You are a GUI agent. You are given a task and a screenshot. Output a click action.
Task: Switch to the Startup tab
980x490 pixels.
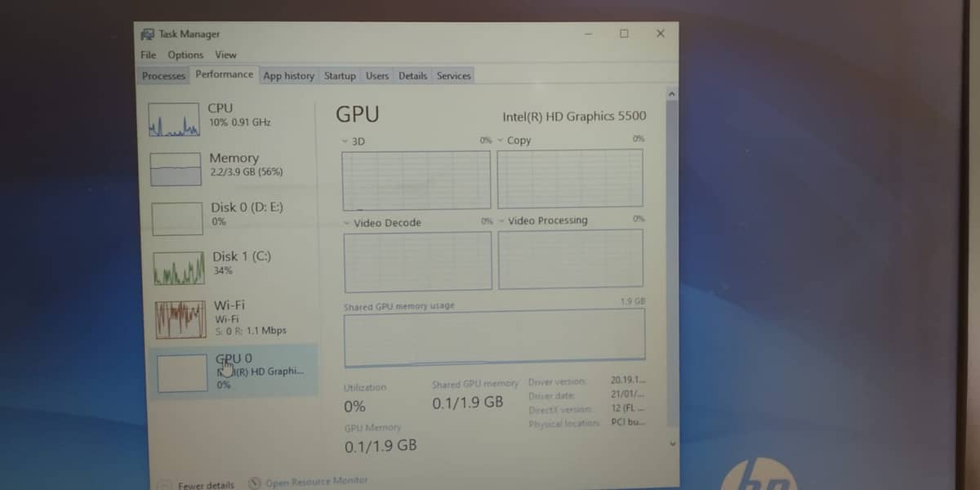coord(340,76)
